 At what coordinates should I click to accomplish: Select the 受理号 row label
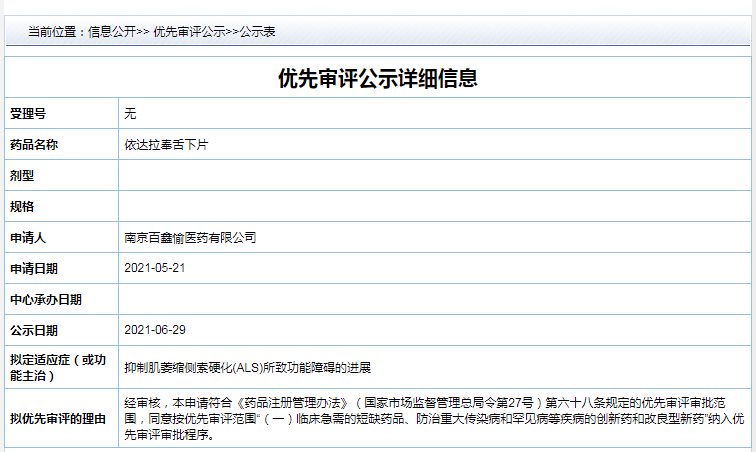[x=28, y=114]
